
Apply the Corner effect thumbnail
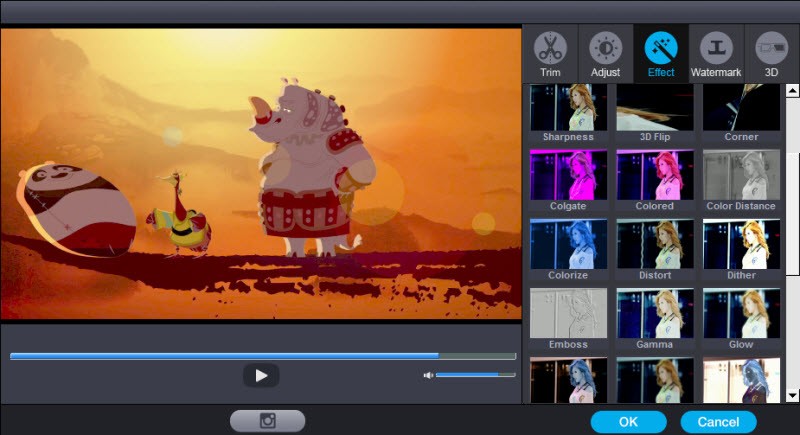pyautogui.click(x=741, y=108)
